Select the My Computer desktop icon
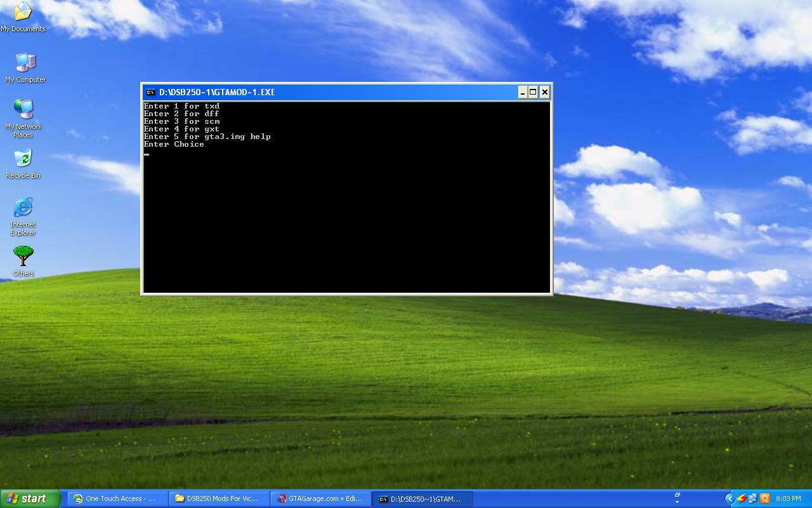The height and width of the screenshot is (508, 812). pyautogui.click(x=25, y=63)
